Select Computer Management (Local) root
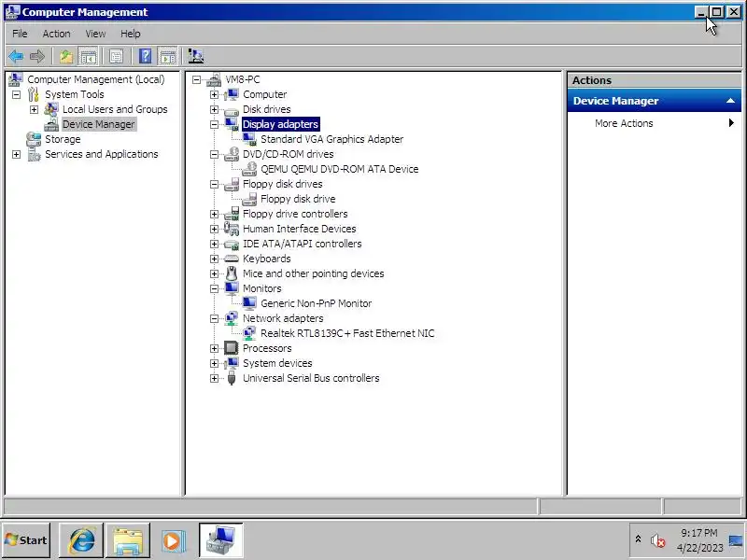 click(96, 79)
